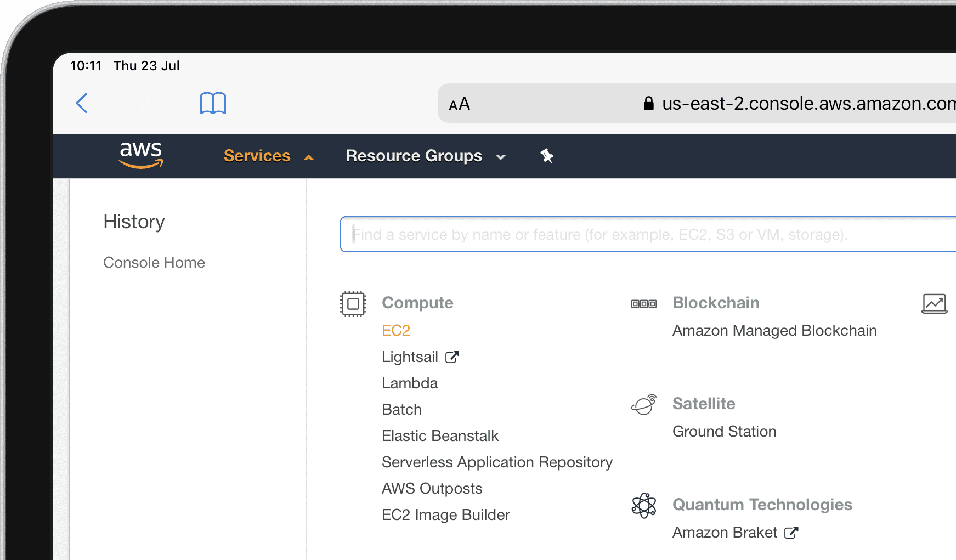Click the Satellite category heading
Image resolution: width=956 pixels, height=560 pixels.
point(704,404)
